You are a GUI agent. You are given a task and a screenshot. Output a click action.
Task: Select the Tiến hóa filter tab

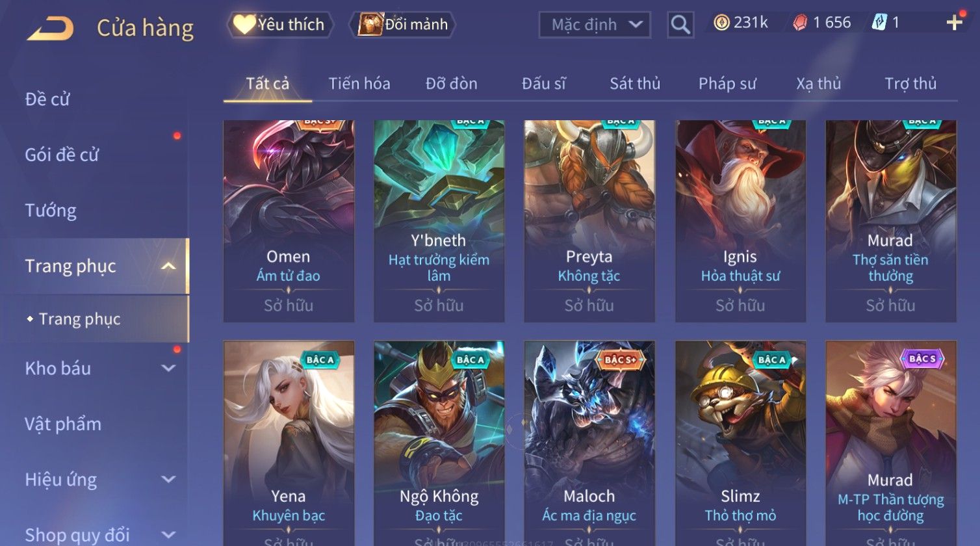pos(359,83)
